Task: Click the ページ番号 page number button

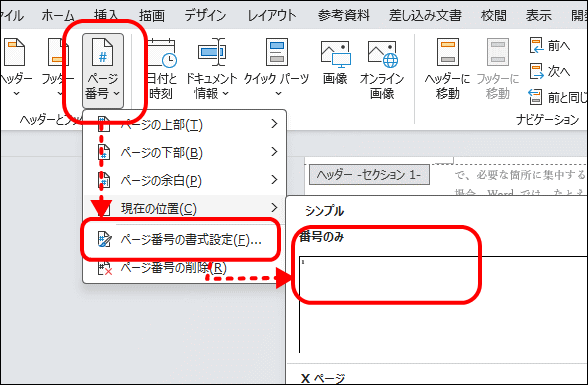Action: (103, 70)
